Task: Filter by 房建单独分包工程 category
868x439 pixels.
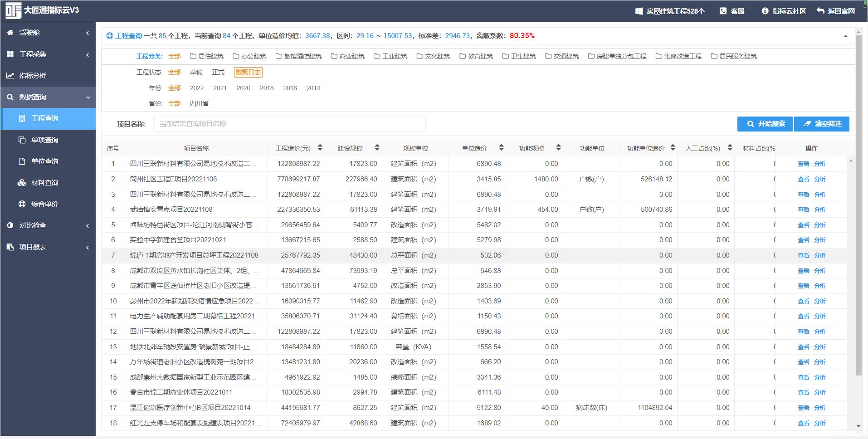Action: pos(617,56)
